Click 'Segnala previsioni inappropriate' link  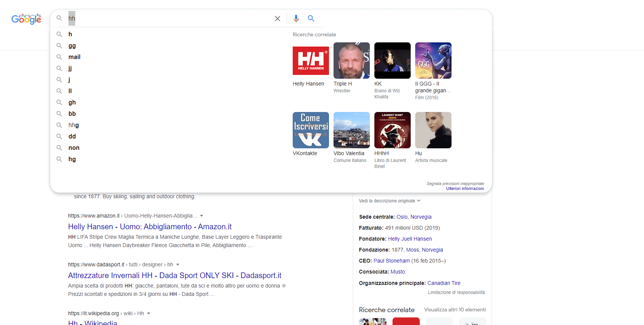(x=455, y=183)
